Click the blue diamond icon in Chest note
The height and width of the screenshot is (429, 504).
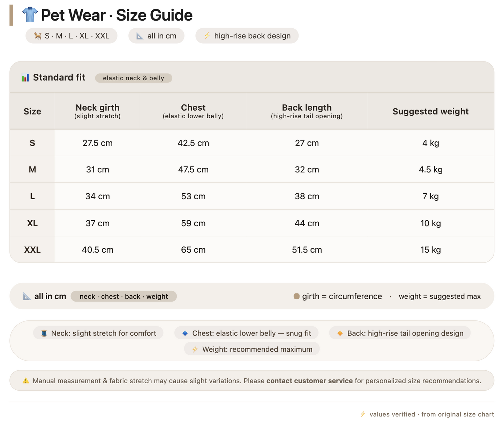click(x=185, y=333)
